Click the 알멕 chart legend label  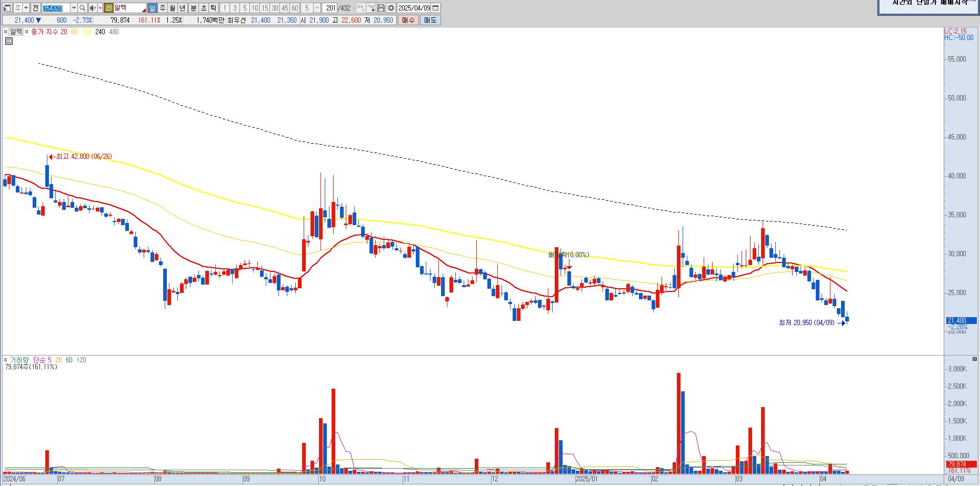(x=16, y=32)
